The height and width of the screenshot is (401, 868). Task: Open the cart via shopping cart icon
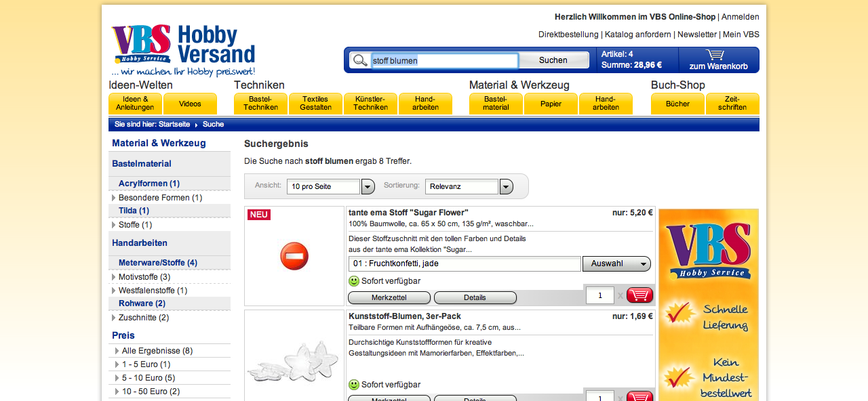715,55
